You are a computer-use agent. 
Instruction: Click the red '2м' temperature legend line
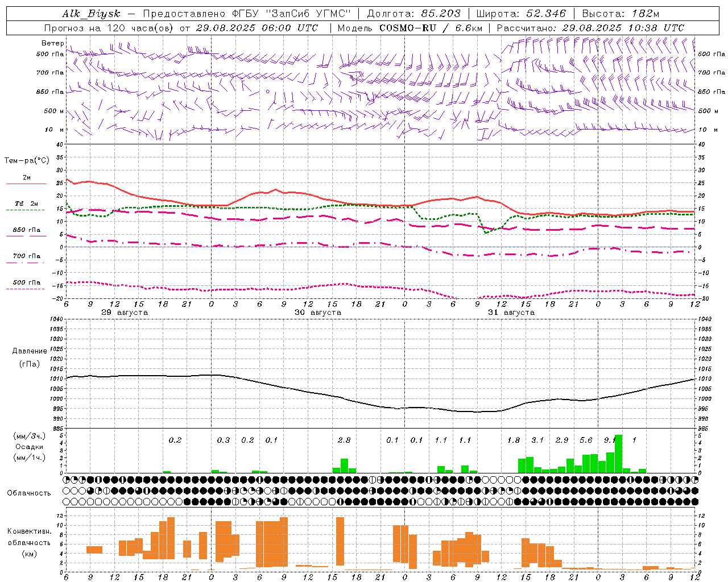pos(26,184)
